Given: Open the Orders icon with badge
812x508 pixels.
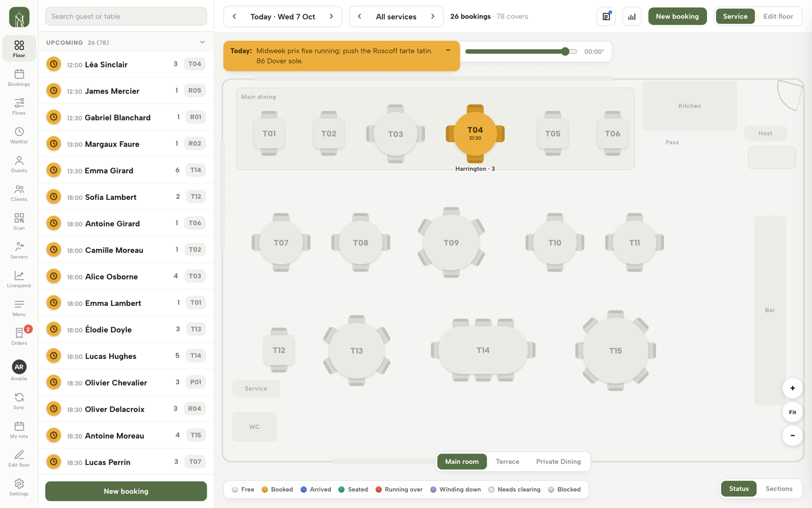Looking at the screenshot, I should click(19, 337).
